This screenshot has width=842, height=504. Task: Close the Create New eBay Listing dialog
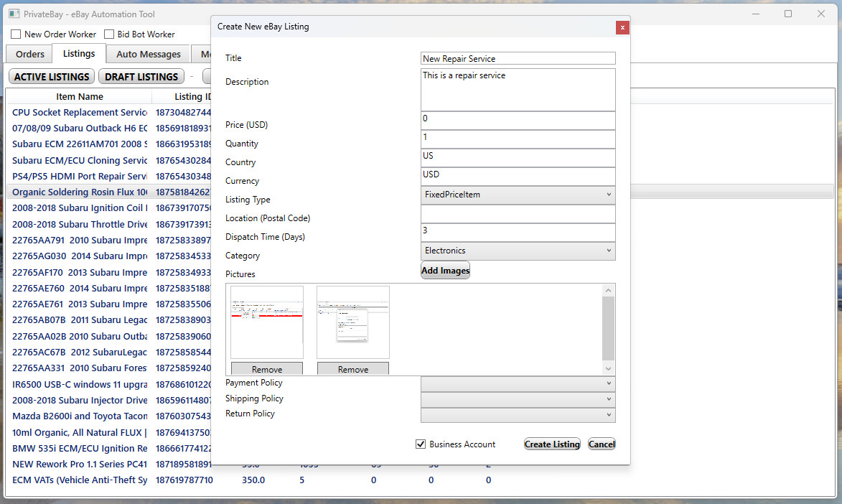622,27
